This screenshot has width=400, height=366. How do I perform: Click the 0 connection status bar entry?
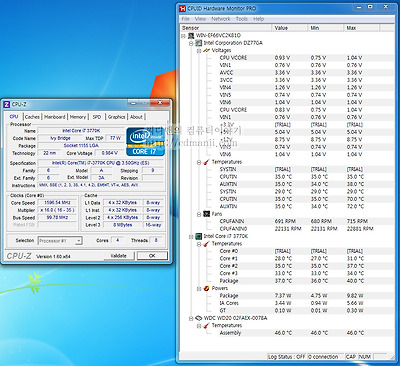click(326, 357)
